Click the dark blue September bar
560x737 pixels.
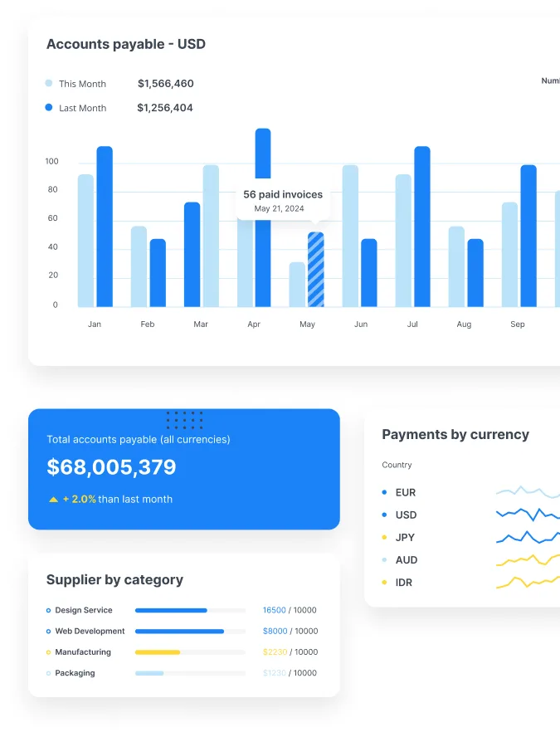(x=528, y=236)
